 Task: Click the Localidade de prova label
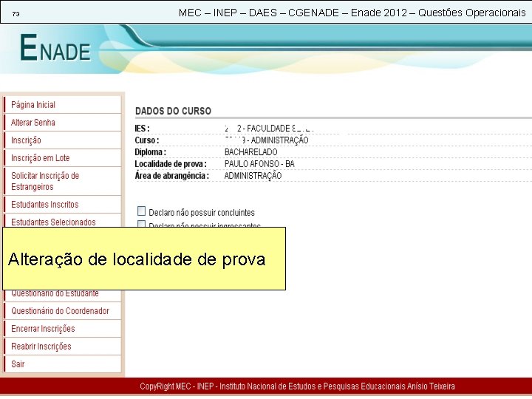pos(171,164)
